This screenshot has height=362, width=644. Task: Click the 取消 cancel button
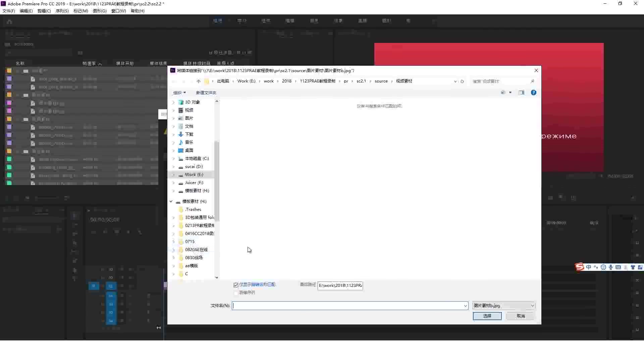coord(521,316)
